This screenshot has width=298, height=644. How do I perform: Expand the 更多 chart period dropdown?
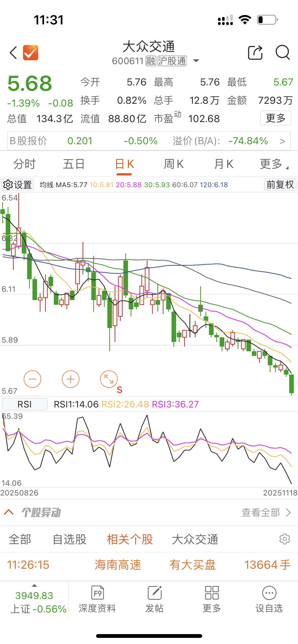pos(274,164)
